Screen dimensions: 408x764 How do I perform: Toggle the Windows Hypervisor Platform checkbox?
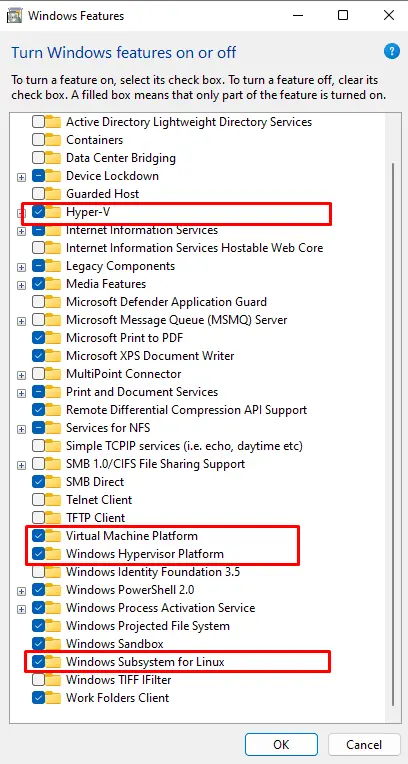[39, 554]
